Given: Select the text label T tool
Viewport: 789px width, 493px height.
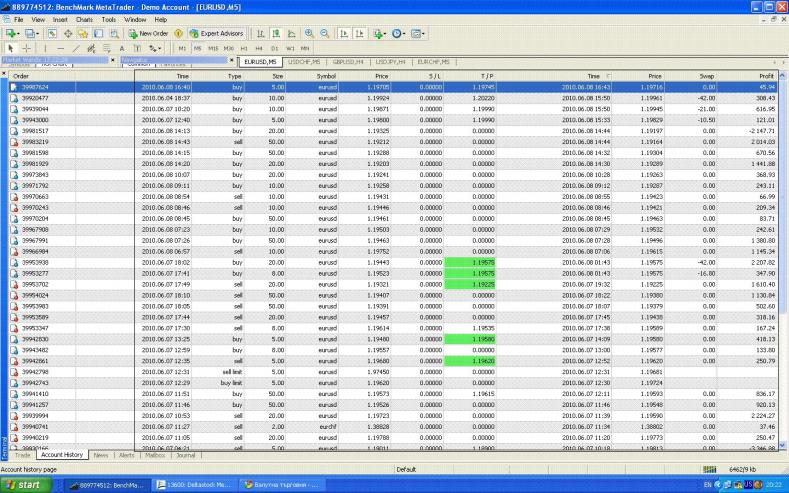Looking at the screenshot, I should point(137,48).
